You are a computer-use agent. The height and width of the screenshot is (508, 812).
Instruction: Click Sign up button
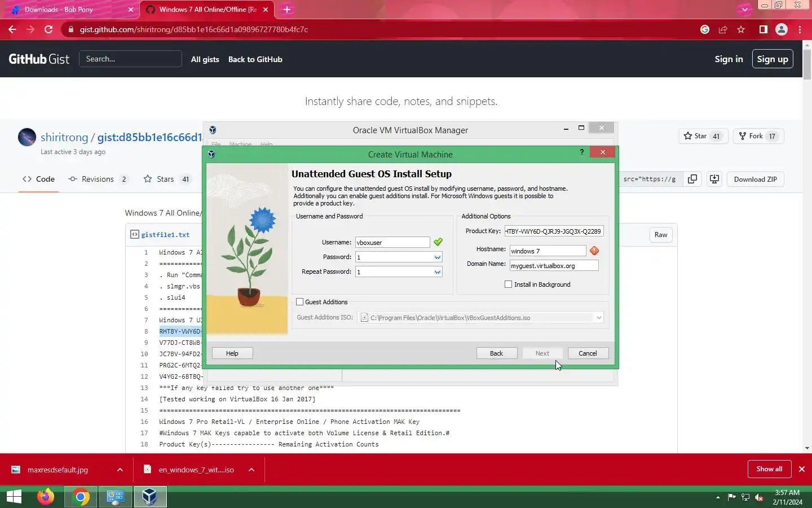pos(773,59)
